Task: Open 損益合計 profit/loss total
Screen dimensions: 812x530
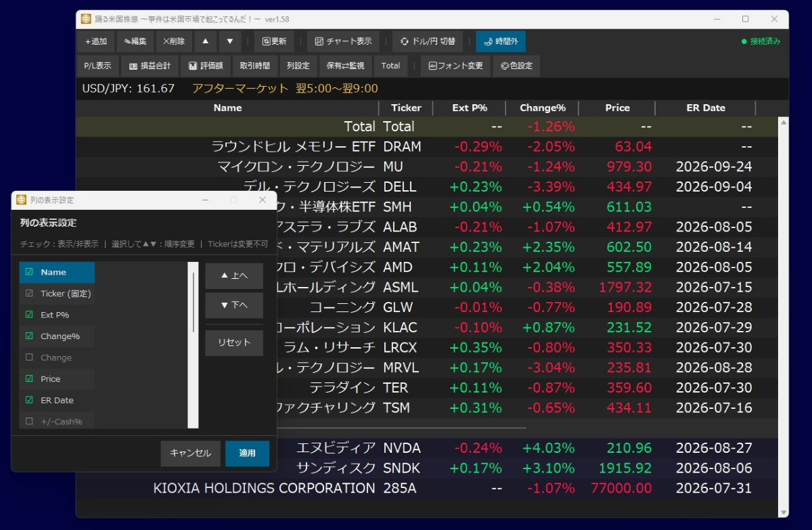Action: 150,66
